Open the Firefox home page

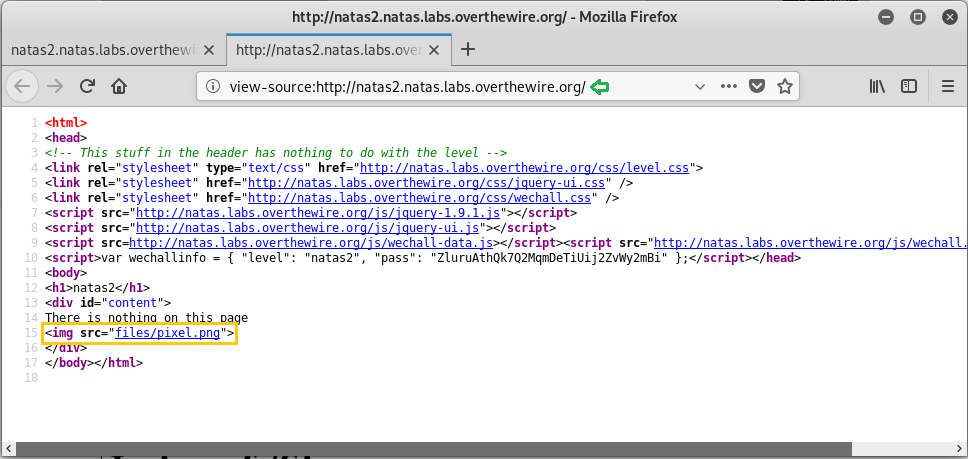click(x=119, y=86)
